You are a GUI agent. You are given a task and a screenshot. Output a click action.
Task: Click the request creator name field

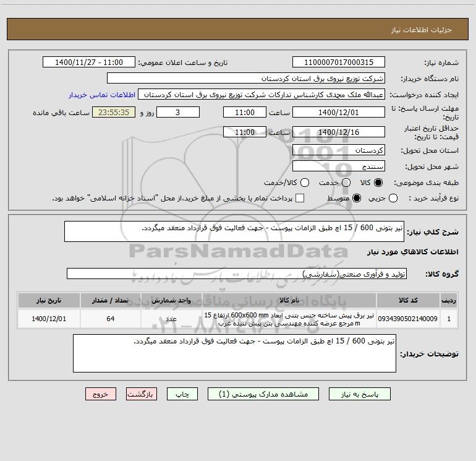[x=261, y=95]
